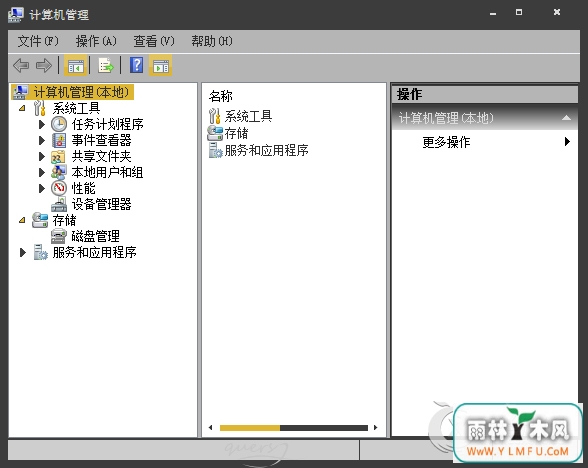
Task: Expand the 服务和应用程序 tree node
Action: coord(22,252)
